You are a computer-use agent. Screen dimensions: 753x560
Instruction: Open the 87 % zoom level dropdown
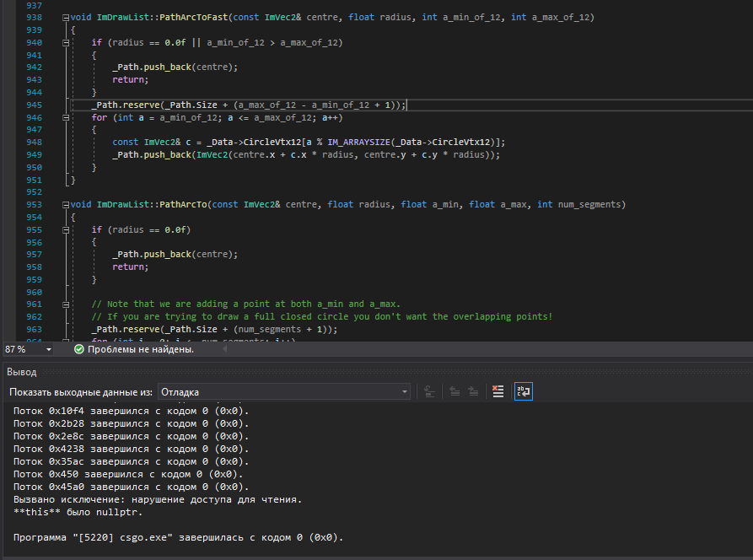pyautogui.click(x=29, y=349)
